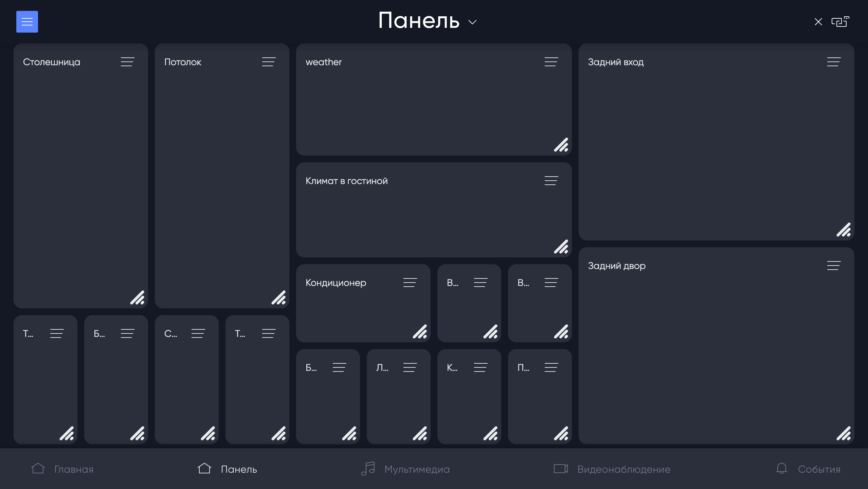Screen dimensions: 868x489
Task: Open the Задний двор card menu
Action: (x=834, y=266)
